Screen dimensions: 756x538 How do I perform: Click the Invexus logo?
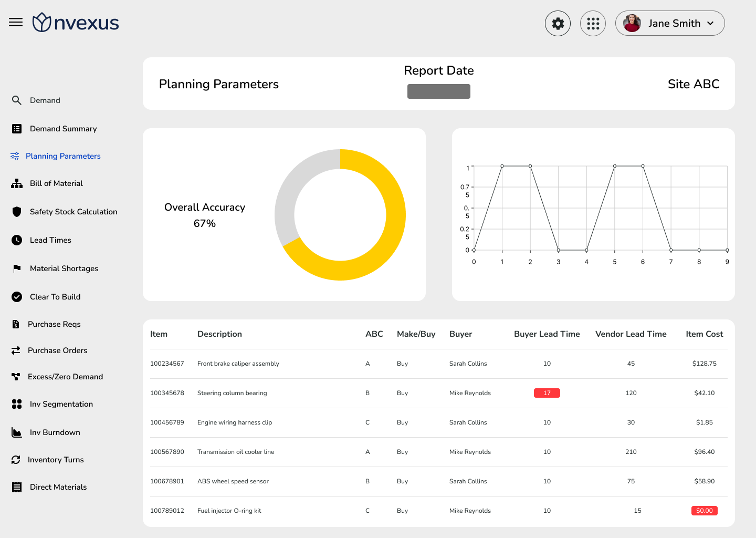tap(76, 23)
